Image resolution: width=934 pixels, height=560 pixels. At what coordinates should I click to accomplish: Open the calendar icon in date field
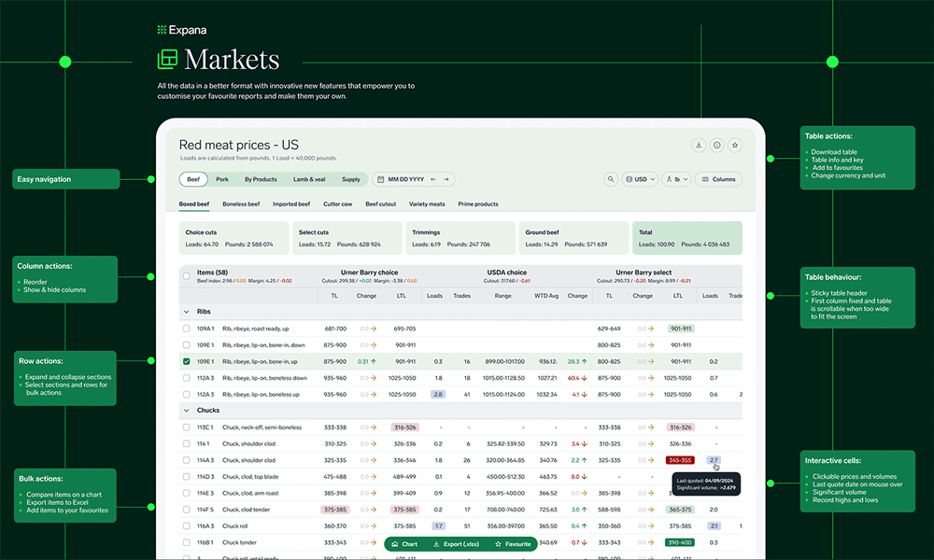pos(381,179)
